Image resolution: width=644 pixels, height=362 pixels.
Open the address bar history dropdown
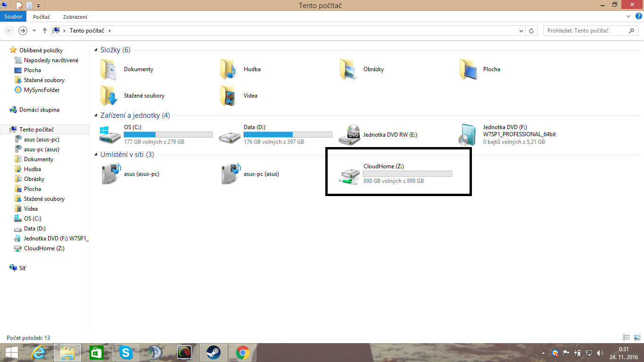[x=521, y=31]
